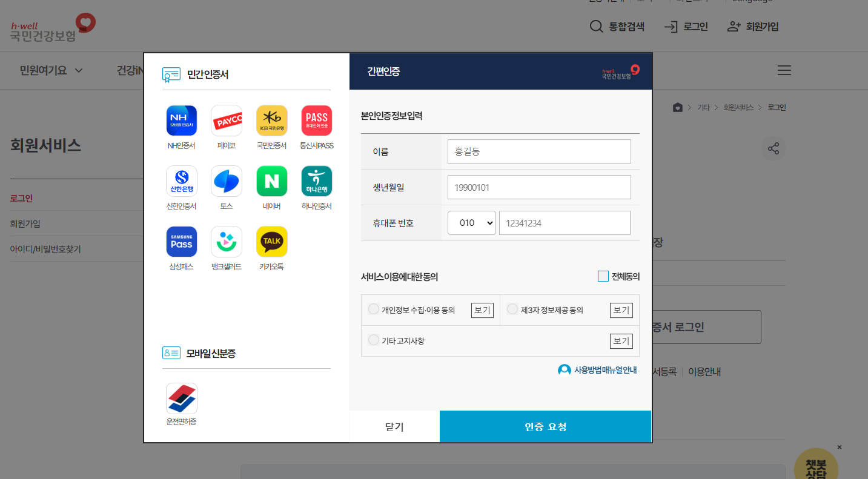Select 제3자 정보제공 동의 radio
This screenshot has height=479, width=868.
(x=512, y=309)
